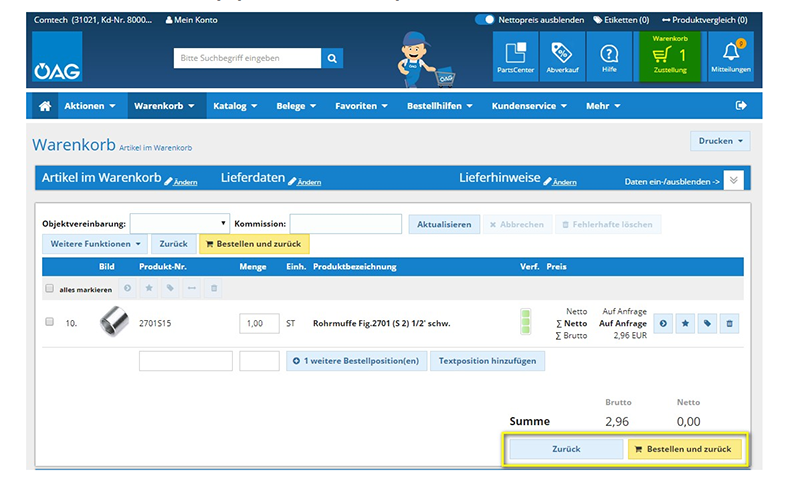
Task: Click the search magnifier button
Action: click(x=332, y=58)
